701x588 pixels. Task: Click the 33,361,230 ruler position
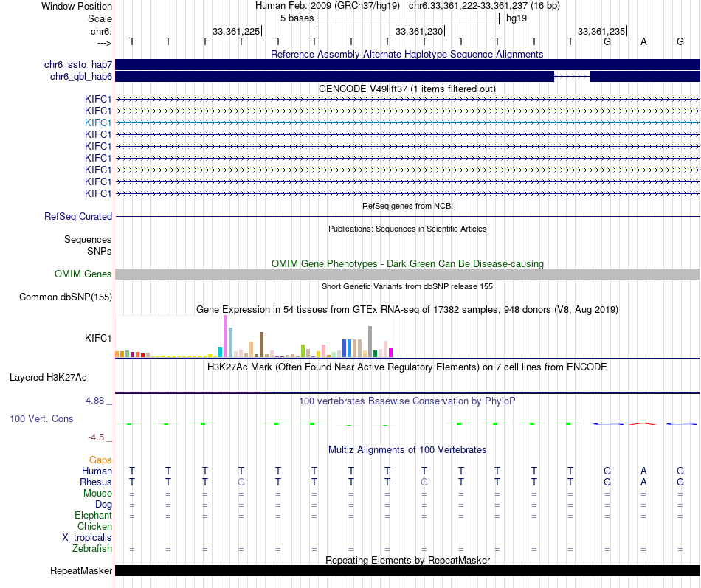click(x=419, y=31)
